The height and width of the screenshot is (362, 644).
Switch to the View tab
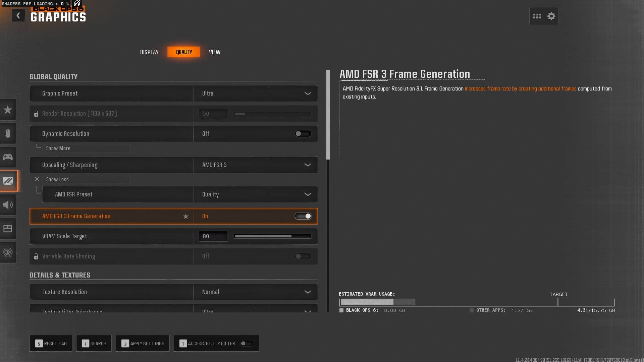(215, 52)
